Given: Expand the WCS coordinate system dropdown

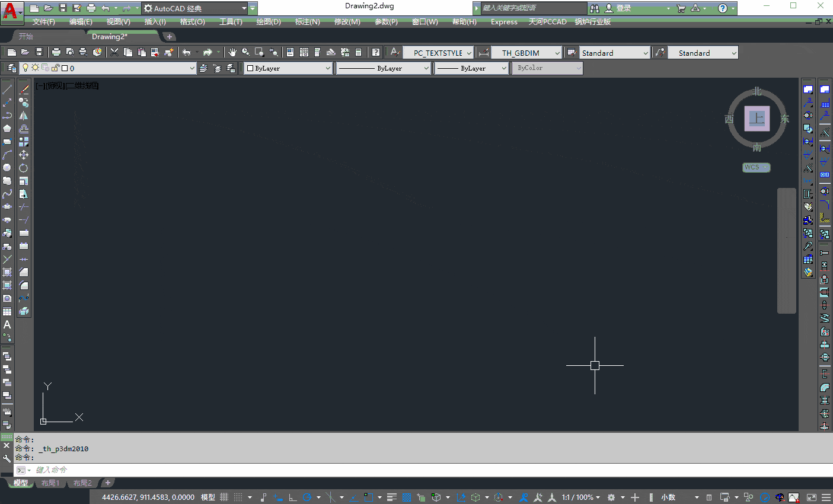Looking at the screenshot, I should (x=757, y=167).
